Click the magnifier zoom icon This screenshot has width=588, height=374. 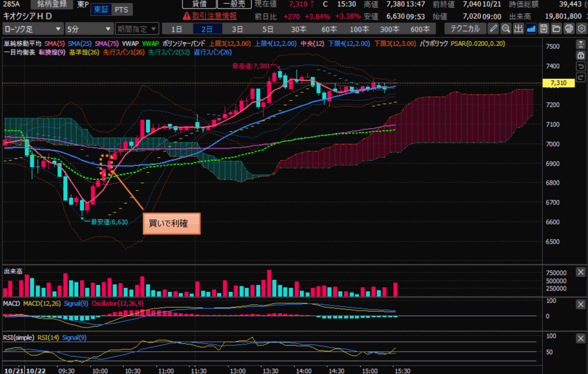pyautogui.click(x=506, y=28)
